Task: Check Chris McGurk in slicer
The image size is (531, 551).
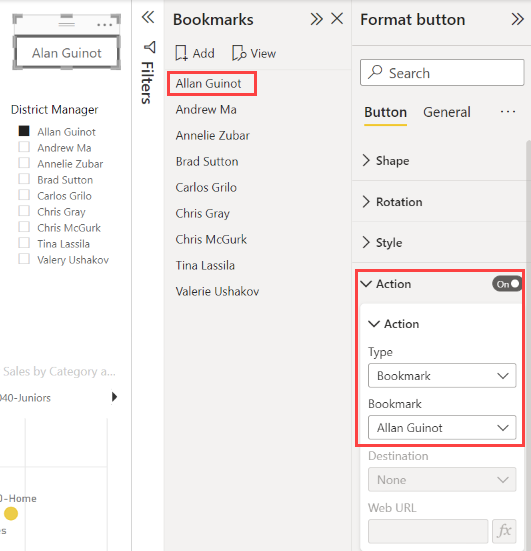Action: (x=24, y=227)
